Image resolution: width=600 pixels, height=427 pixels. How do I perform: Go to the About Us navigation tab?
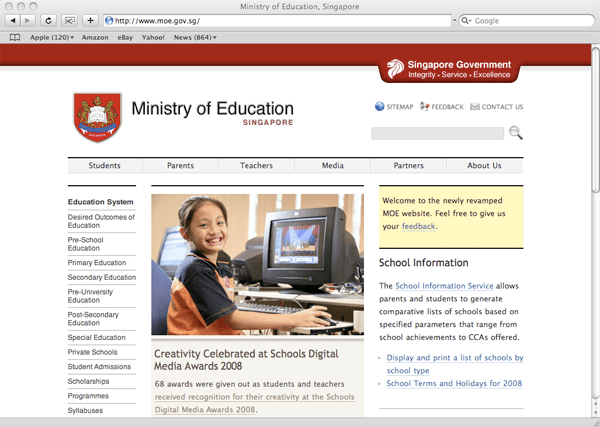pyautogui.click(x=484, y=166)
